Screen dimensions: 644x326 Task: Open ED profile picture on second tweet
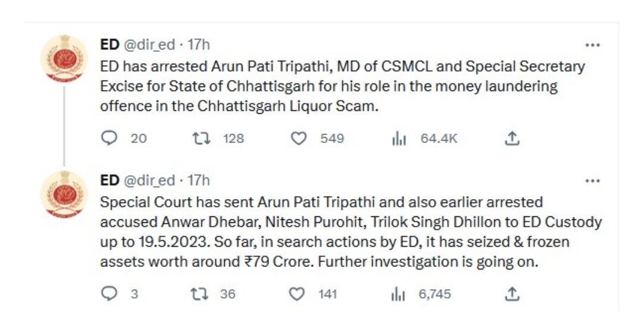[64, 194]
